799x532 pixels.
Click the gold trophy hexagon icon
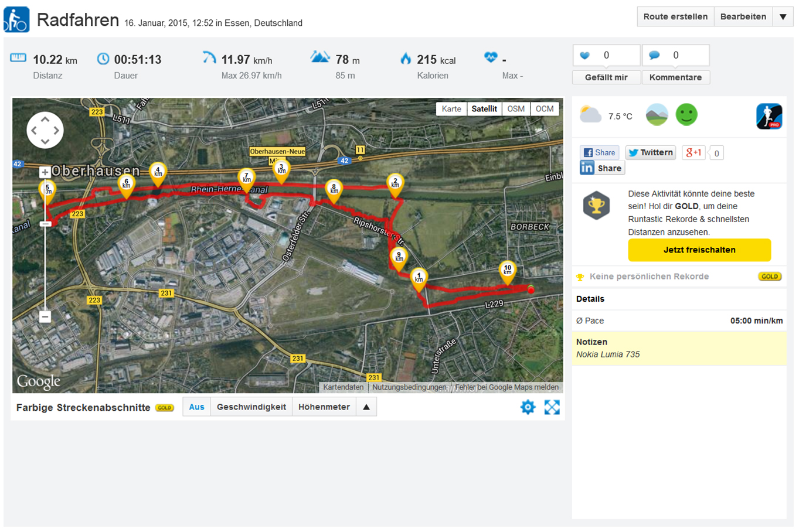coord(596,206)
